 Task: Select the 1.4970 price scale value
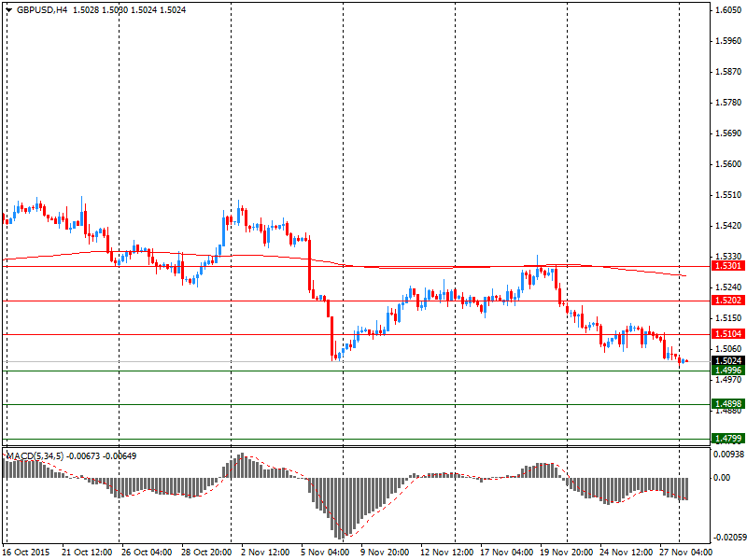728,380
